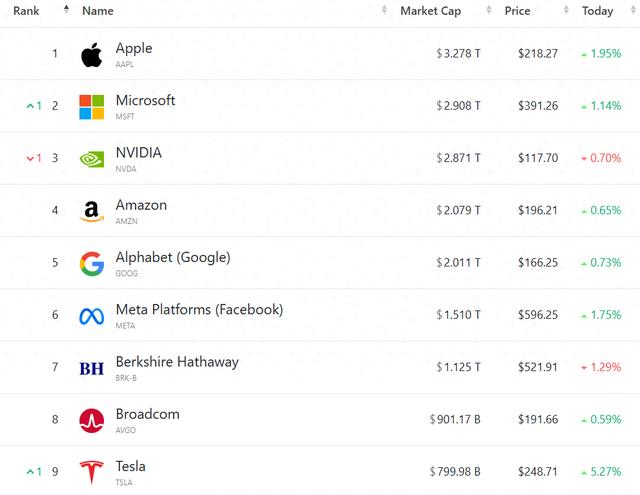Click NVIDIA's $2.871 T market cap
The height and width of the screenshot is (495, 640).
pos(458,158)
